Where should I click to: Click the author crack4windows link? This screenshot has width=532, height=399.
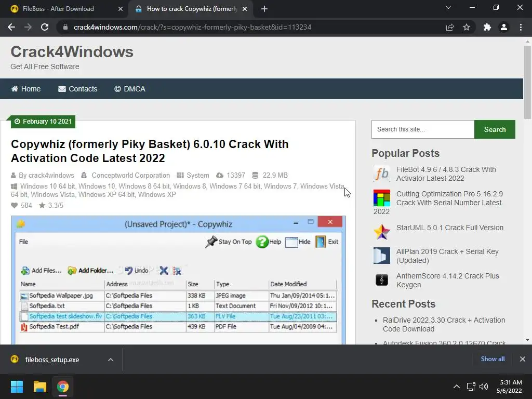click(x=51, y=176)
